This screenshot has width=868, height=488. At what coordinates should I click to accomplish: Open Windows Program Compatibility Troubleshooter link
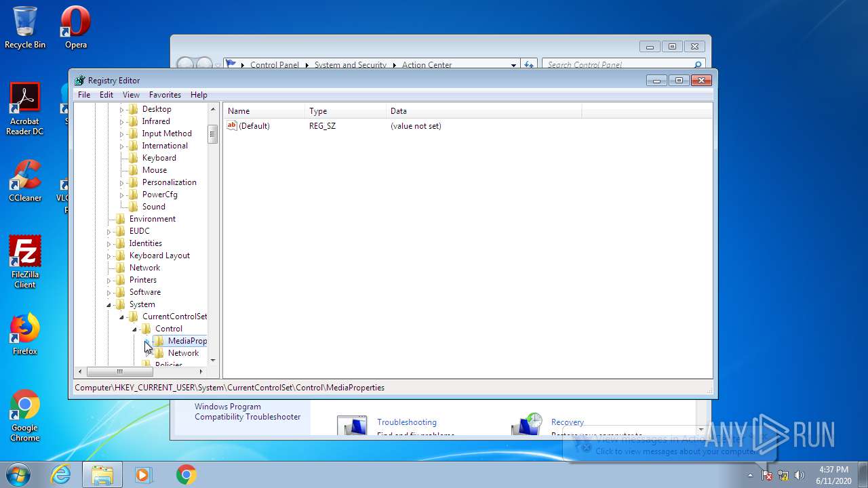[248, 412]
